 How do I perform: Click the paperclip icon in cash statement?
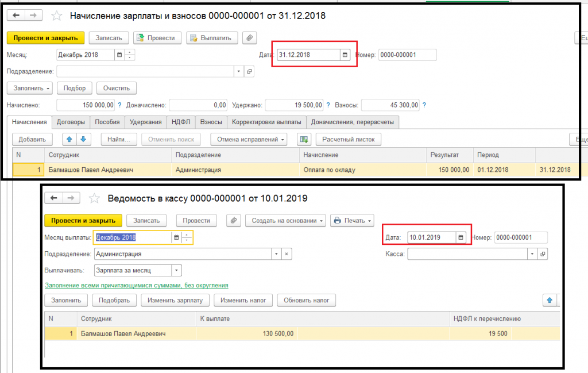point(233,220)
